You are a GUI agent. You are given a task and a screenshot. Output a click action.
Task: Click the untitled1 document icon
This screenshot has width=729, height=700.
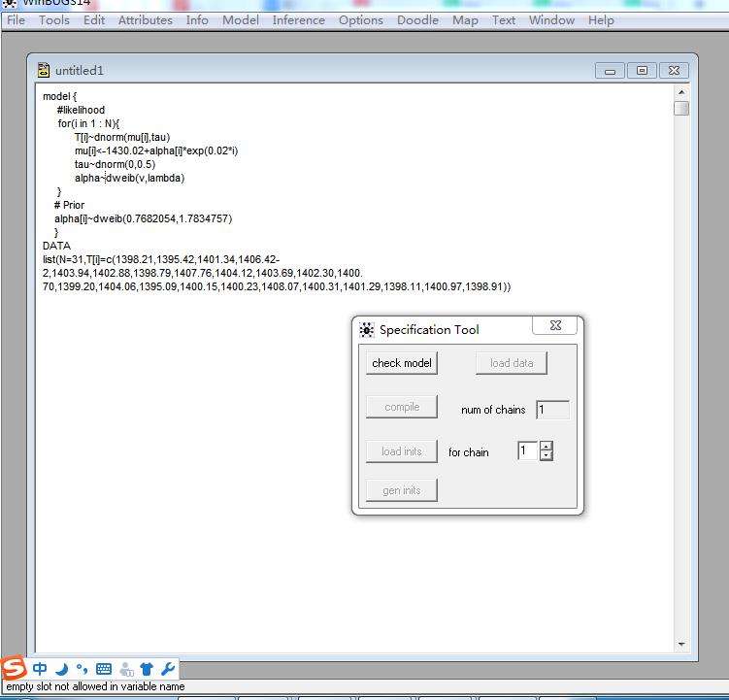[x=44, y=70]
